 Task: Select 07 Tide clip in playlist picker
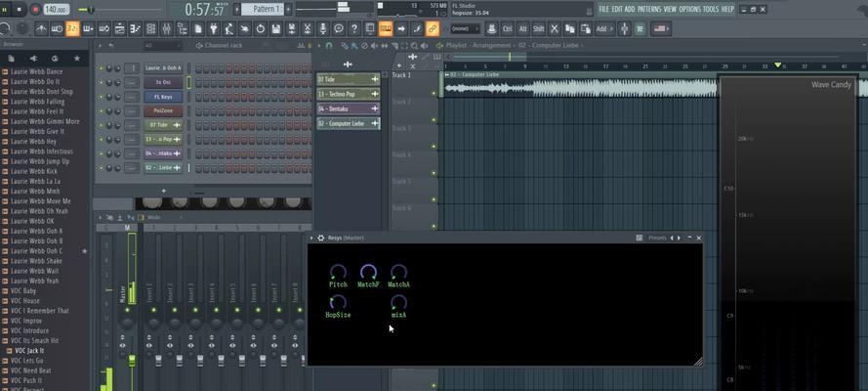(x=349, y=80)
